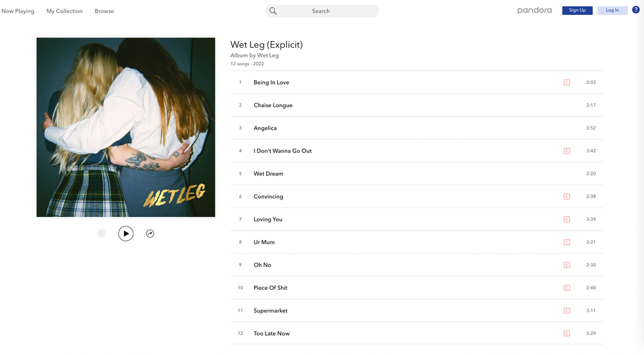644x355 pixels.
Task: Click explicit badge on Being In Love
Action: click(x=567, y=82)
